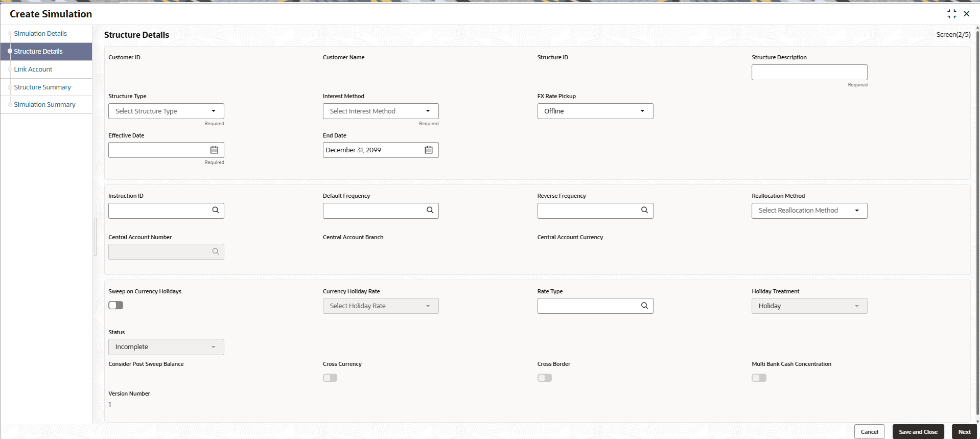
Task: Click the Save and Close button
Action: [x=918, y=432]
